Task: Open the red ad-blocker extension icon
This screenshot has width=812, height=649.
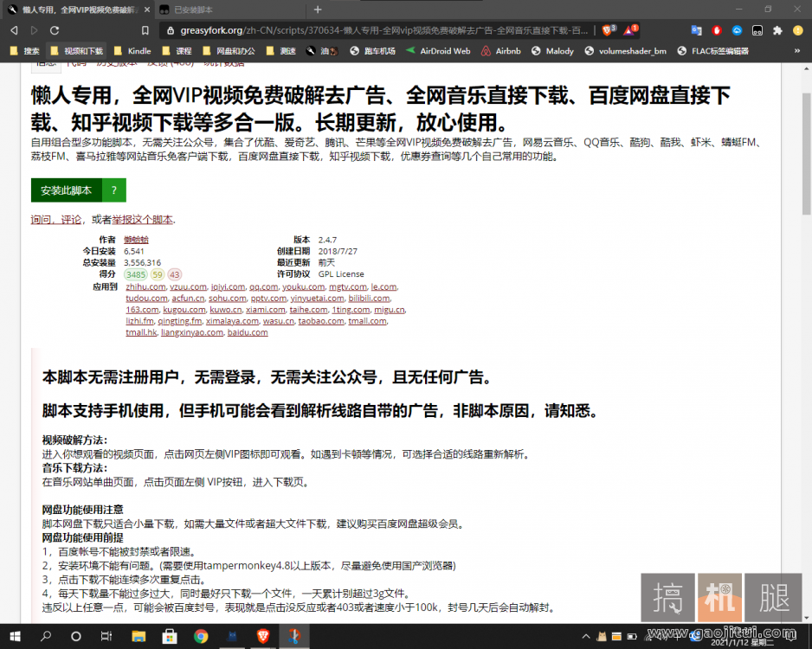Action: tap(717, 30)
